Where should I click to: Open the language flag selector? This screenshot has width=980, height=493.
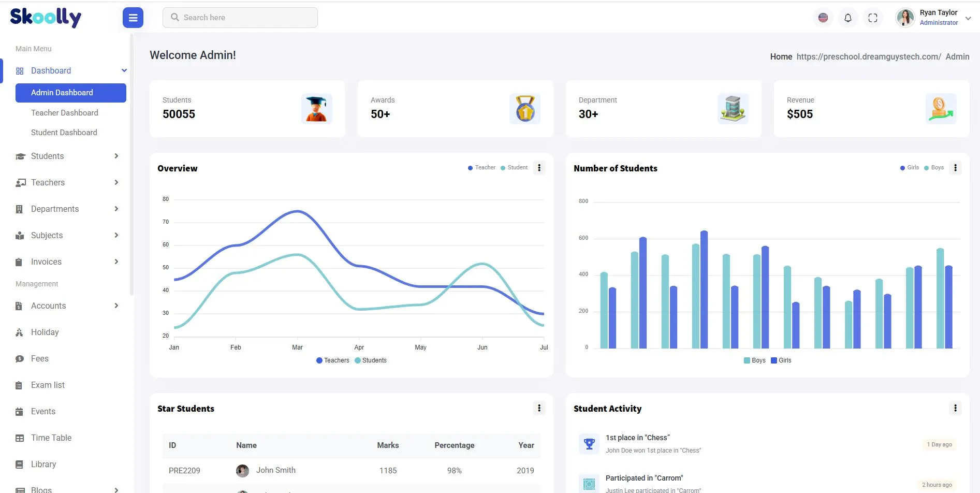tap(823, 18)
